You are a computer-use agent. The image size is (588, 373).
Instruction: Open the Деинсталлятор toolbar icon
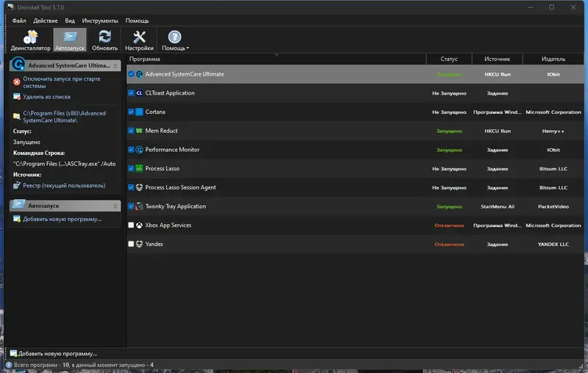click(x=30, y=37)
